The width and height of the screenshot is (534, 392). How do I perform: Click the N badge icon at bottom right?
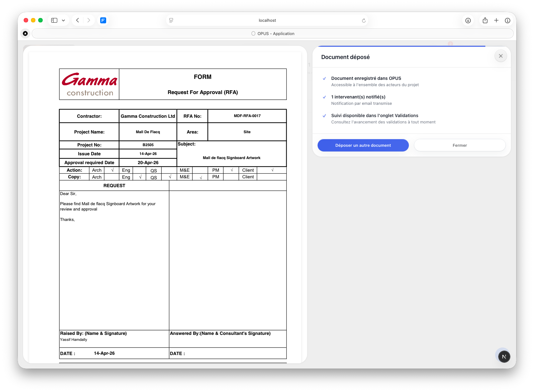(504, 357)
